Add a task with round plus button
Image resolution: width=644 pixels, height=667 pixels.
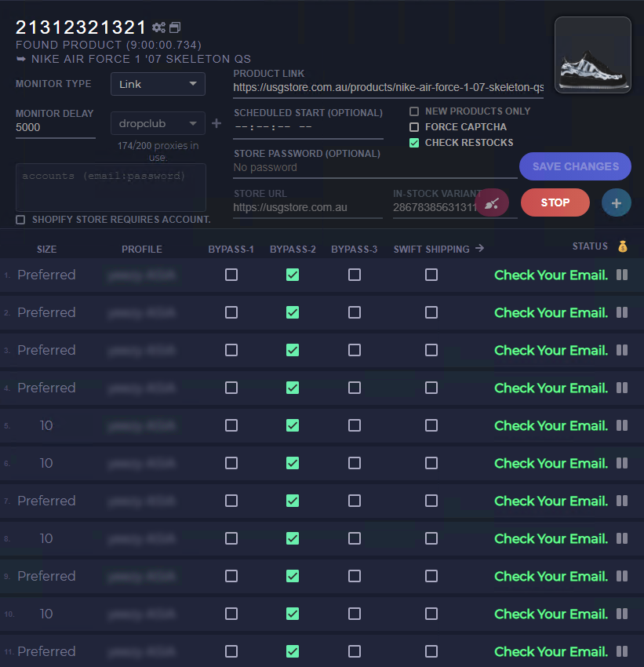tap(617, 203)
